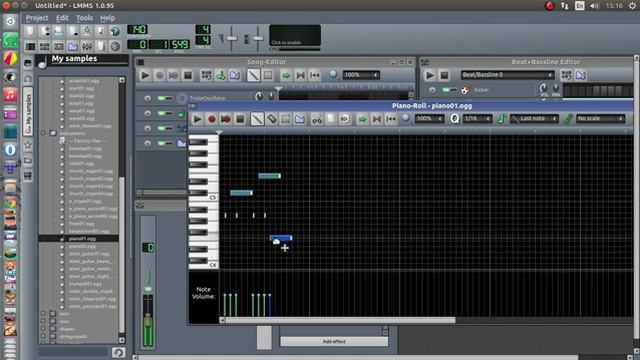Stop playback in Piano-Roll
This screenshot has width=640, height=360.
point(240,119)
